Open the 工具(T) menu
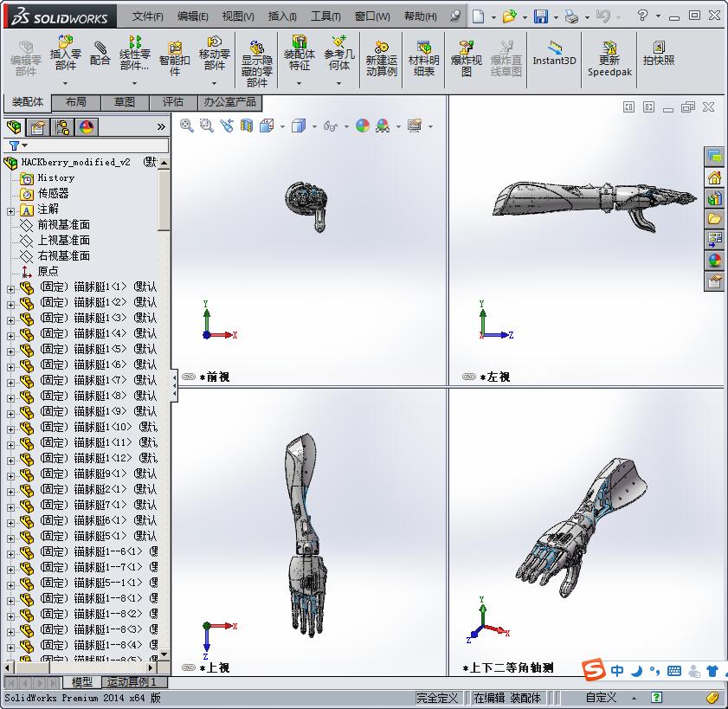Image resolution: width=728 pixels, height=709 pixels. (325, 16)
